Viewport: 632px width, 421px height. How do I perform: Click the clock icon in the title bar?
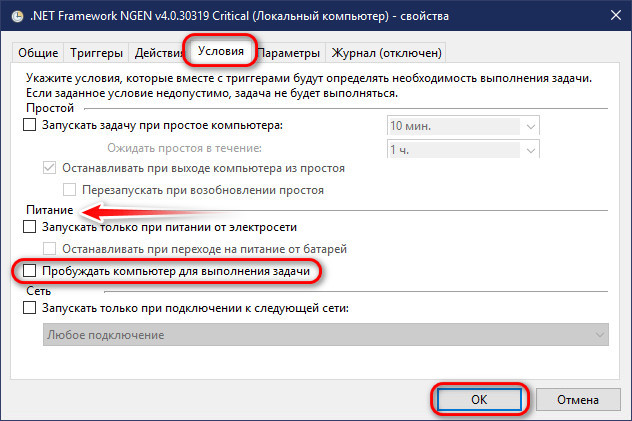pyautogui.click(x=17, y=16)
